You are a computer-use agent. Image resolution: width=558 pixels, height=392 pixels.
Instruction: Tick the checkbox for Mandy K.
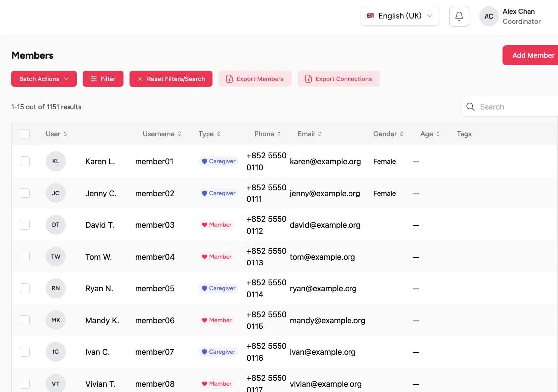[x=25, y=320]
